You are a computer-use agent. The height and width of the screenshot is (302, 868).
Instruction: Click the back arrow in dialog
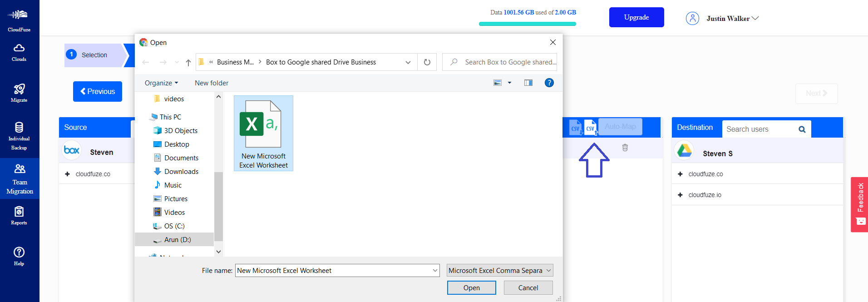pos(146,62)
